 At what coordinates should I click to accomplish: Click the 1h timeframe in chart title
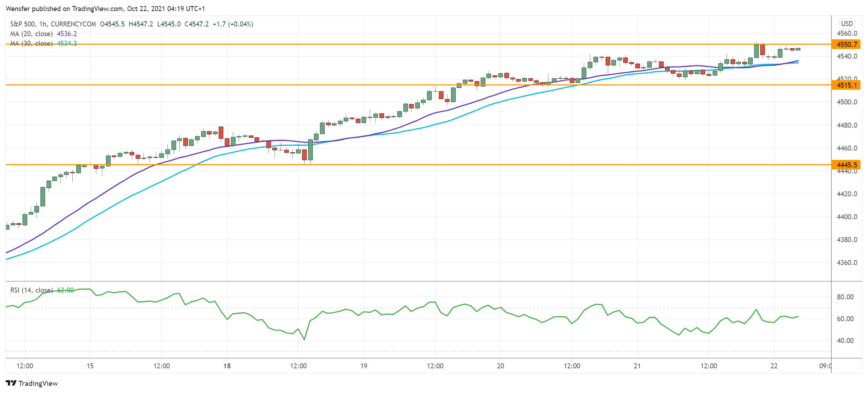(43, 24)
